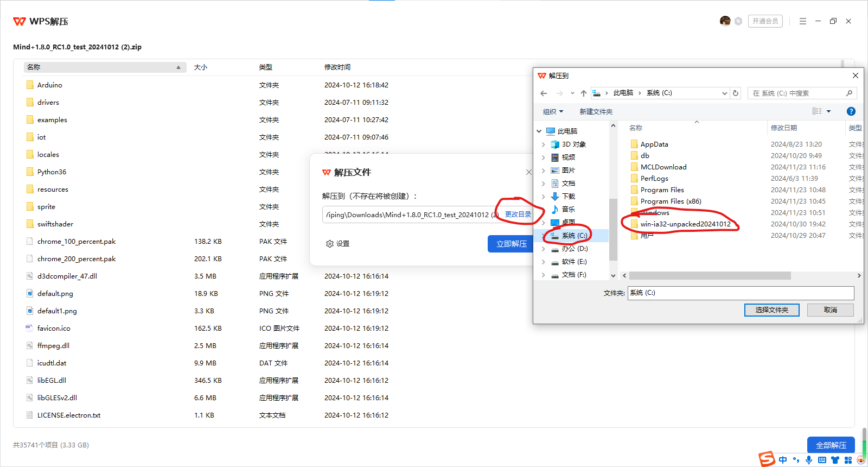Select 下载 in the dialog tree
This screenshot has height=467, width=868.
coord(568,197)
